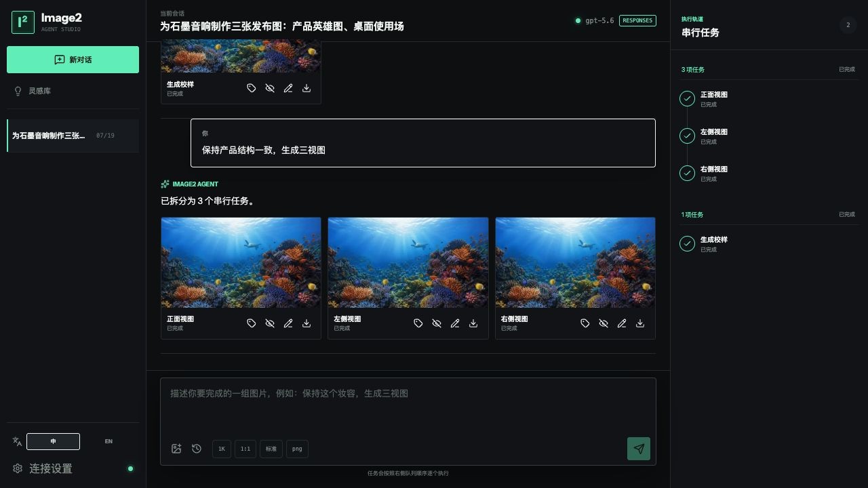Select 生成校样 task in execution track
This screenshot has height=488, width=868.
pyautogui.click(x=768, y=244)
